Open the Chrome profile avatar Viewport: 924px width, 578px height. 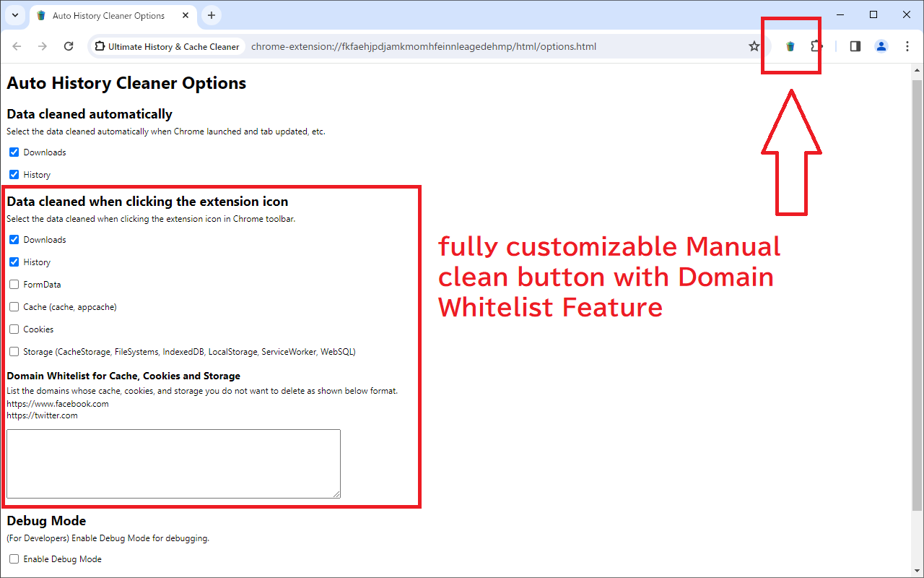tap(881, 46)
